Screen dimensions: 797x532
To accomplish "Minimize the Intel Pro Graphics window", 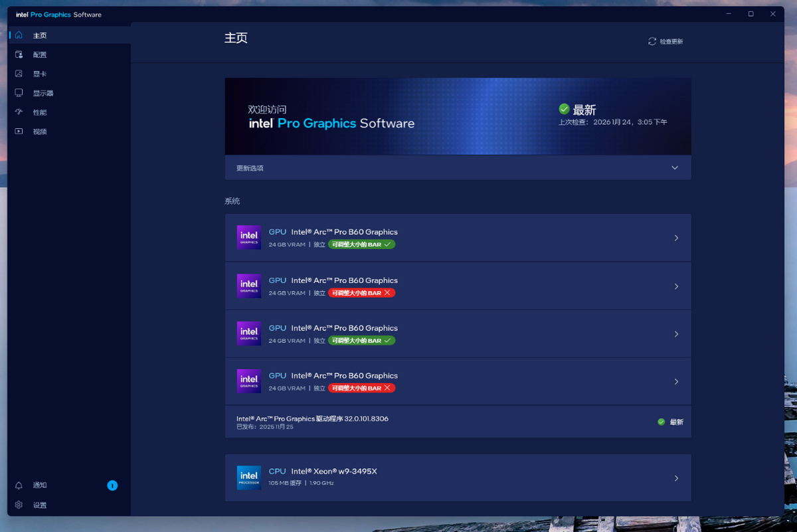I will click(x=728, y=14).
